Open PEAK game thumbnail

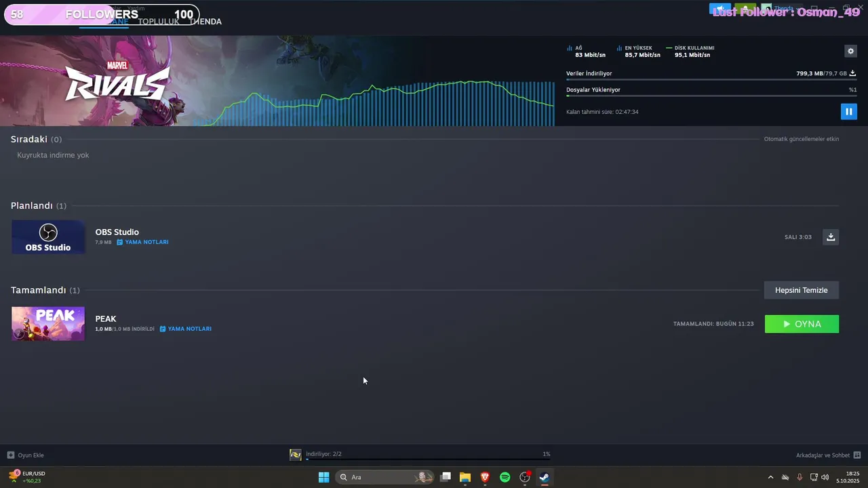[x=48, y=323]
